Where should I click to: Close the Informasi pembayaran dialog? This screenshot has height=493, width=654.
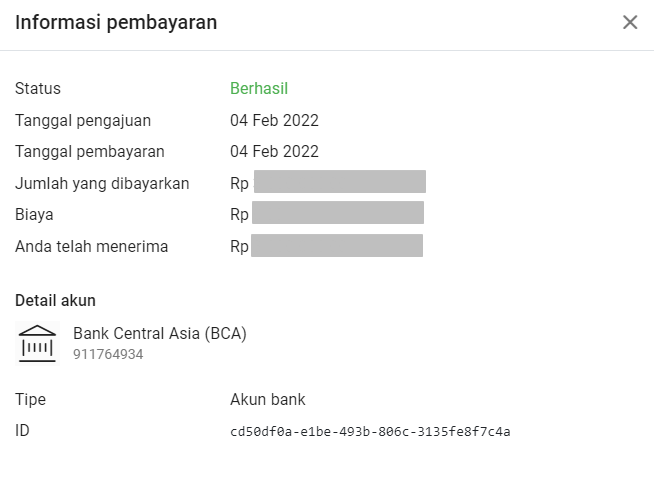click(x=630, y=22)
